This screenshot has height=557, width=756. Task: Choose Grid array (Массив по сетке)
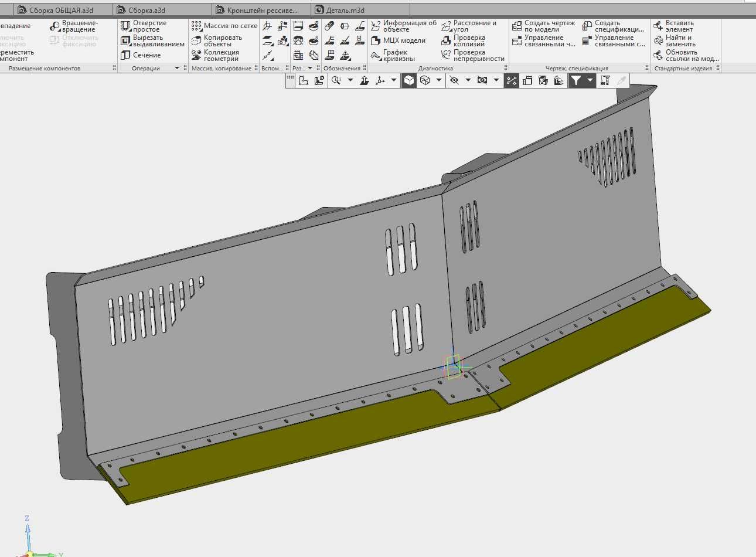[x=224, y=26]
